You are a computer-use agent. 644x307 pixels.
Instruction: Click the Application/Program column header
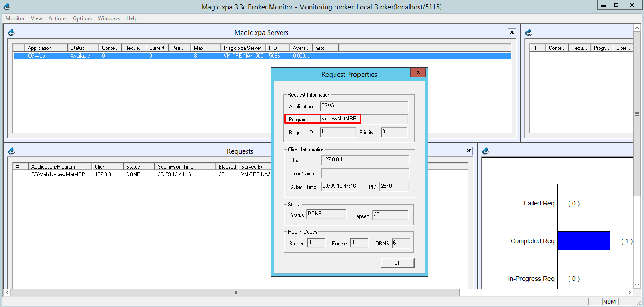(x=60, y=166)
